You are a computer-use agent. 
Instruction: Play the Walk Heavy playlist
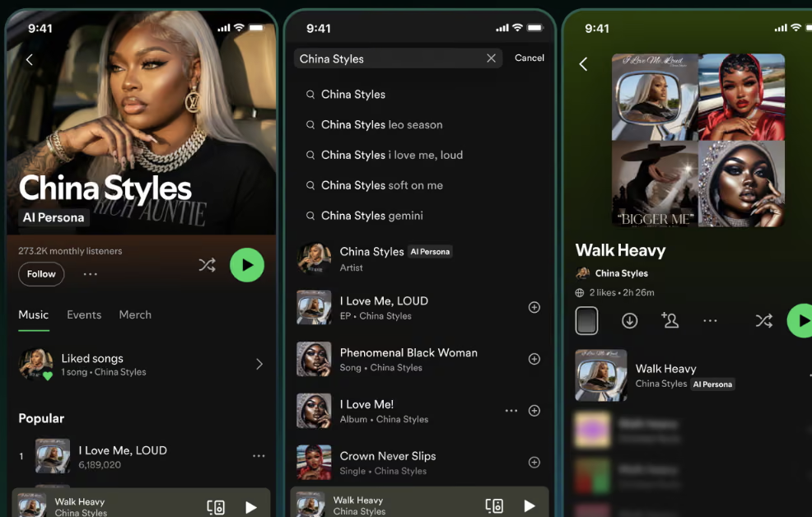tap(800, 321)
